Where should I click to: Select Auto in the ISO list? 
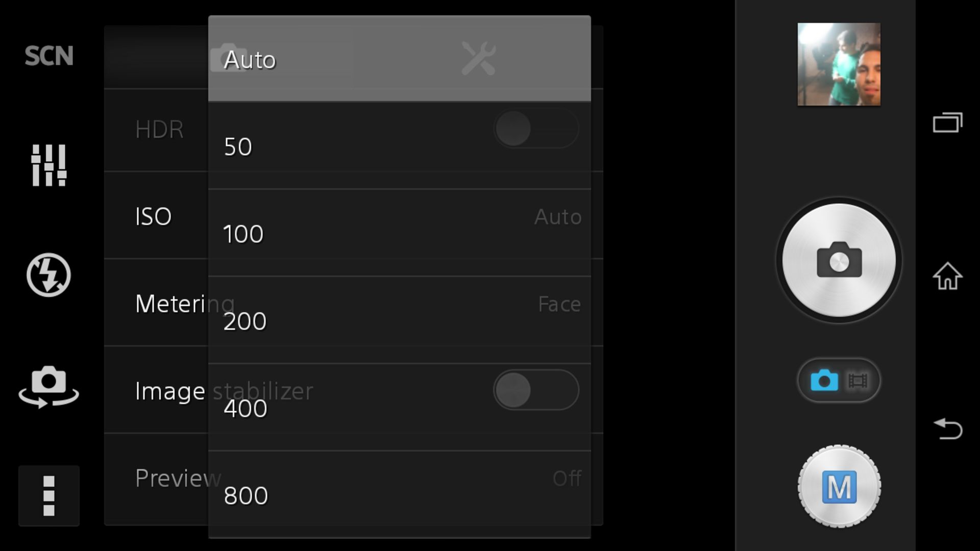399,59
